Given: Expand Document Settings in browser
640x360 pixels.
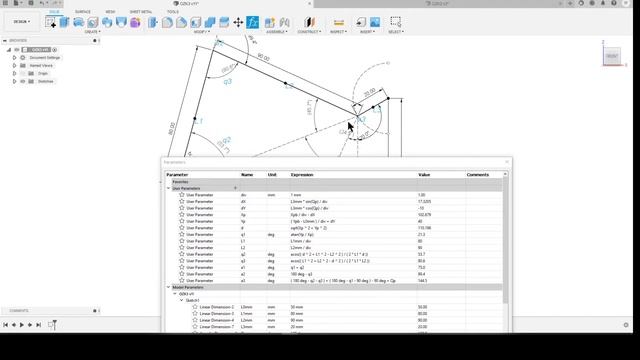Looking at the screenshot, I should point(14,58).
